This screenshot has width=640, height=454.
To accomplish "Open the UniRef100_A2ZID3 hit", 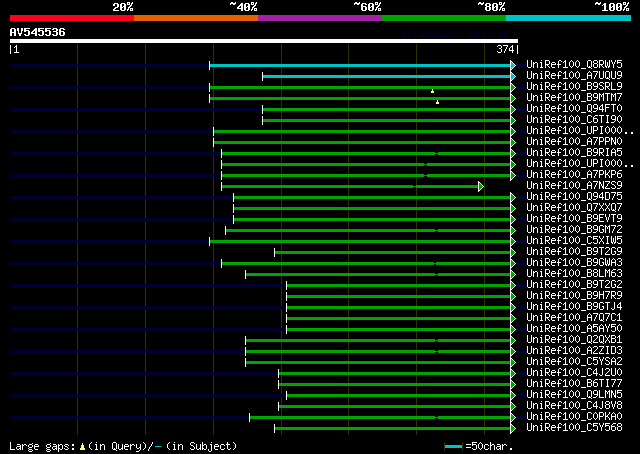I will [574, 351].
